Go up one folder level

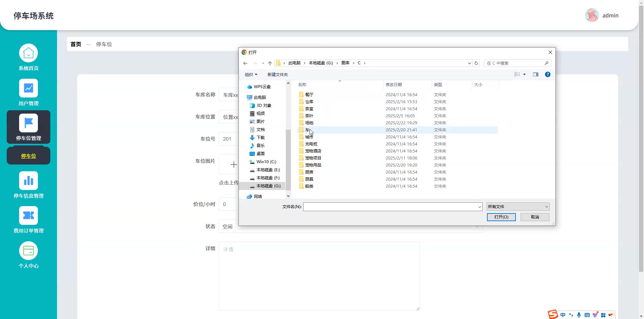(x=270, y=63)
